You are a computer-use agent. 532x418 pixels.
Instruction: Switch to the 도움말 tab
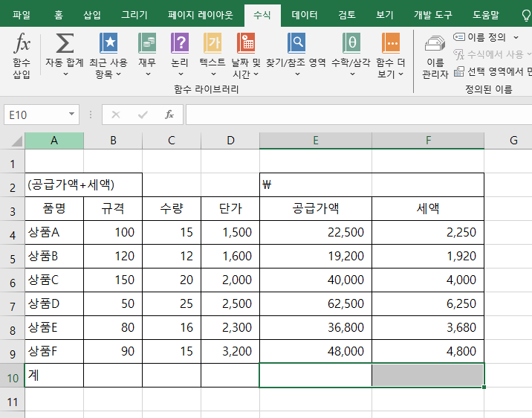486,15
